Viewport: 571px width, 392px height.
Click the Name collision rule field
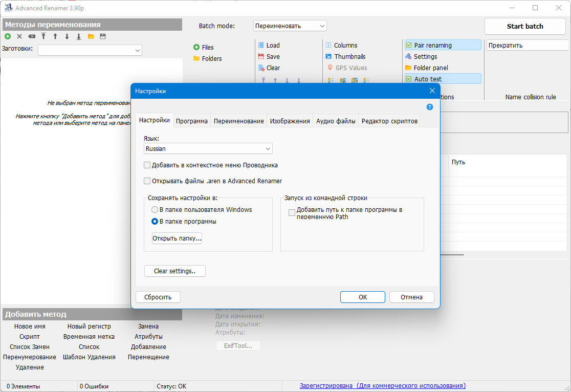[528, 45]
